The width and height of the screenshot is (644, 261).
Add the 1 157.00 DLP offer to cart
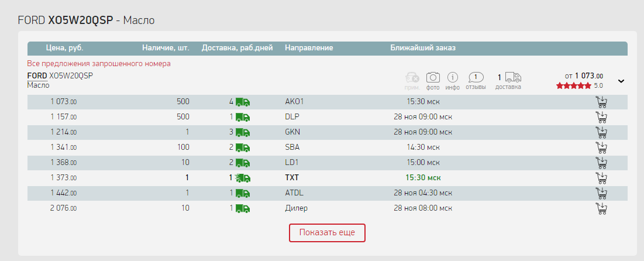601,117
